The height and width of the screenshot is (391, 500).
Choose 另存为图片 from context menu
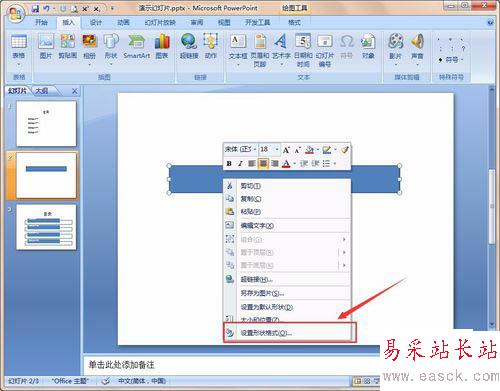click(x=287, y=293)
